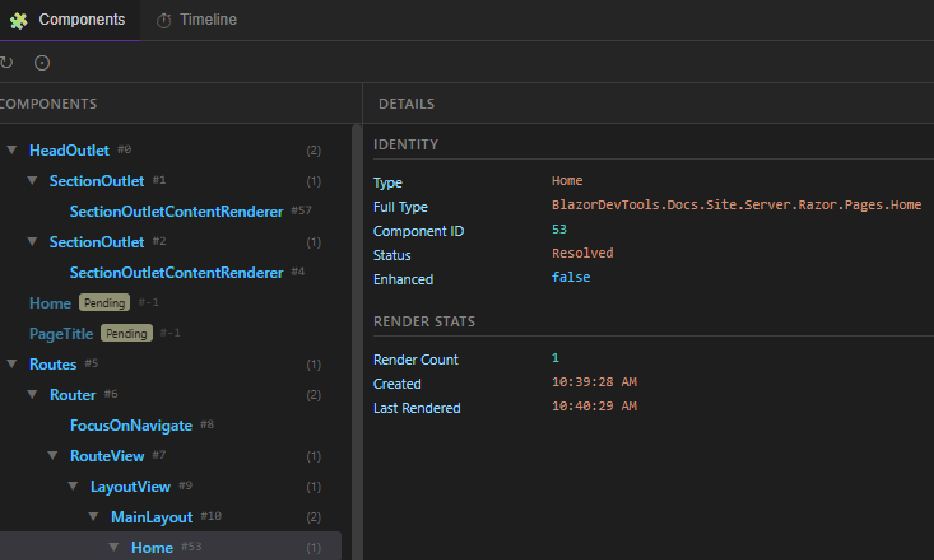
Task: Click the Pending badge next to Home
Action: click(x=104, y=302)
